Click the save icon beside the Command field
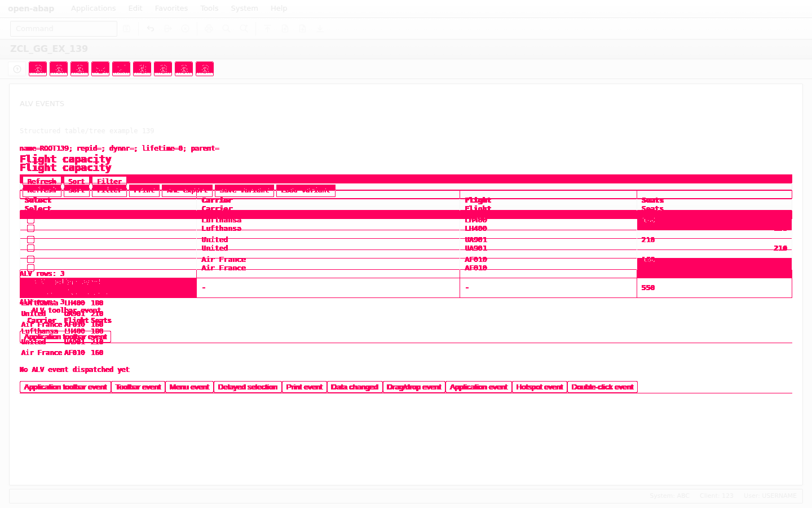This screenshot has height=508, width=812. coord(127,29)
